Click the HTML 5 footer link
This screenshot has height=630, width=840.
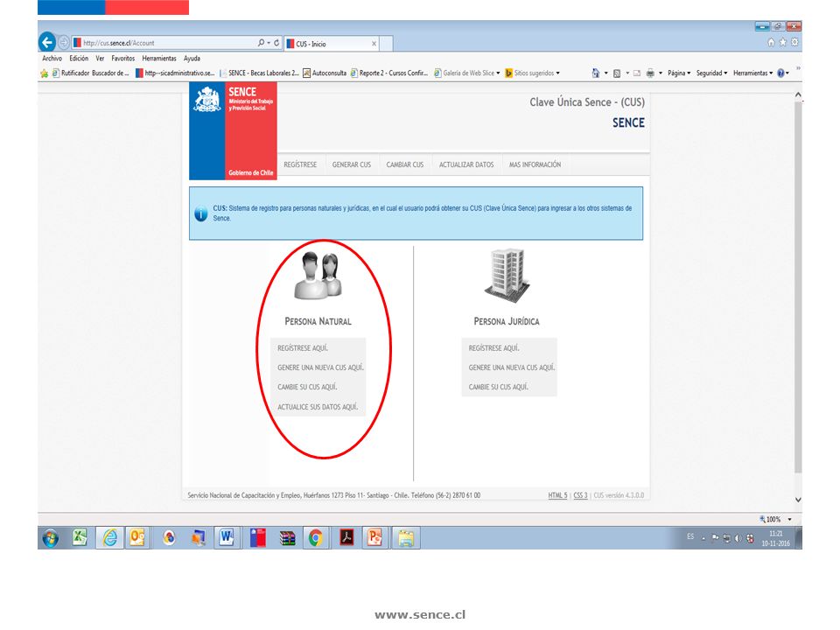click(x=557, y=495)
